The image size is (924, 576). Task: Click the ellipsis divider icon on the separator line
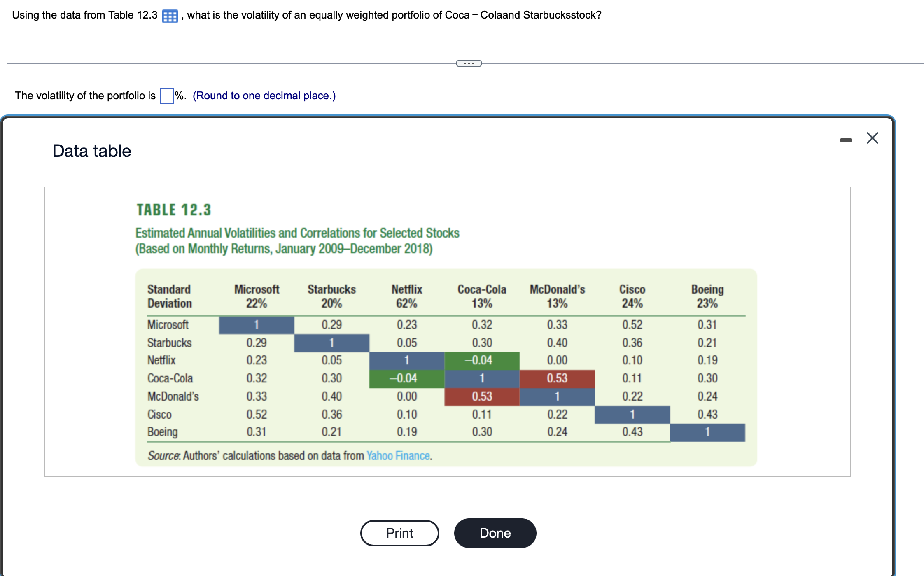click(469, 63)
